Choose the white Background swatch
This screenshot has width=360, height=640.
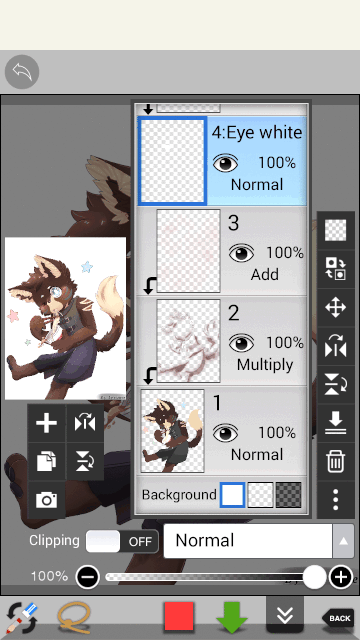[233, 495]
